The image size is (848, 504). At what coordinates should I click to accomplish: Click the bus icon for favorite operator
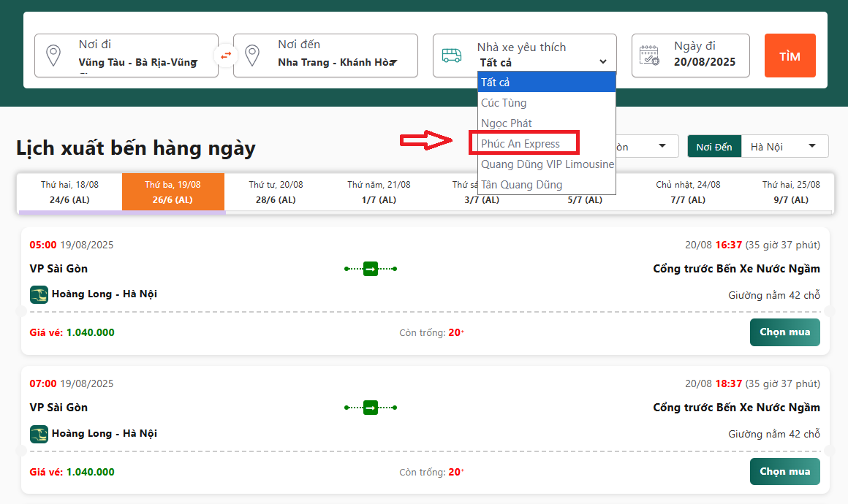(452, 56)
